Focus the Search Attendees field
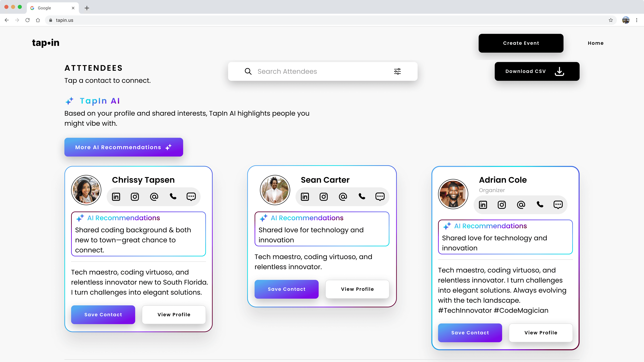Screen dimensions: 644x362 320,72
